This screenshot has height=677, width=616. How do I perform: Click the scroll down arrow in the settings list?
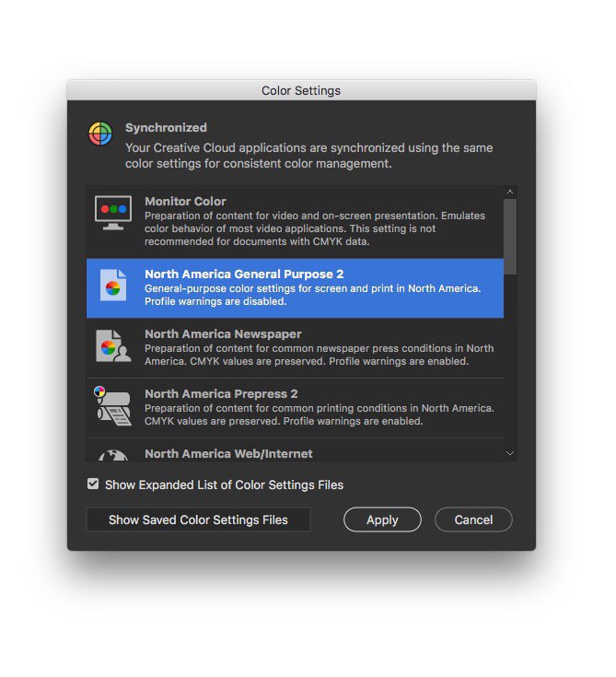(510, 453)
